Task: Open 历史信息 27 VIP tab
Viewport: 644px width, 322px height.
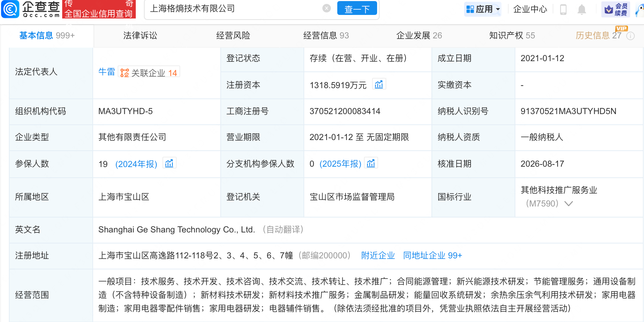Action: pyautogui.click(x=599, y=36)
